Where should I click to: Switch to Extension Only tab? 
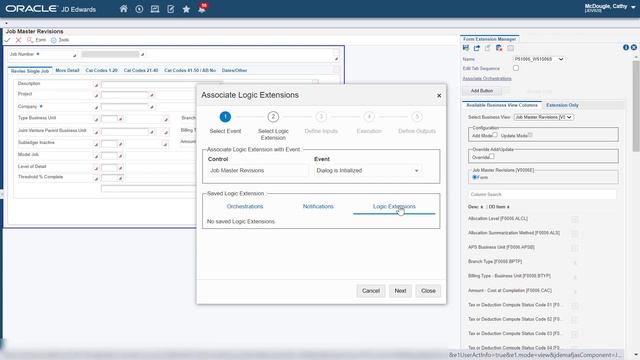pyautogui.click(x=562, y=105)
